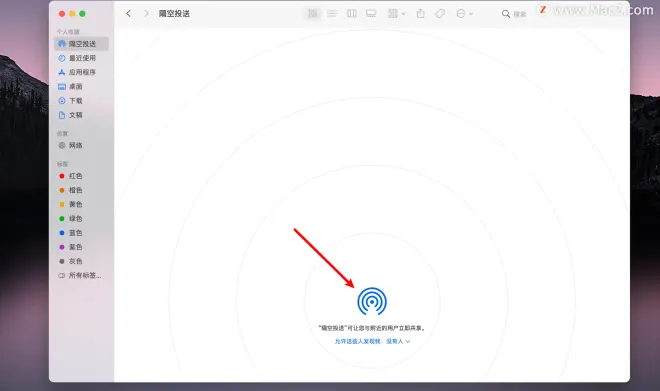Select 隔空投送 in the sidebar
This screenshot has height=391, width=660.
tap(81, 44)
